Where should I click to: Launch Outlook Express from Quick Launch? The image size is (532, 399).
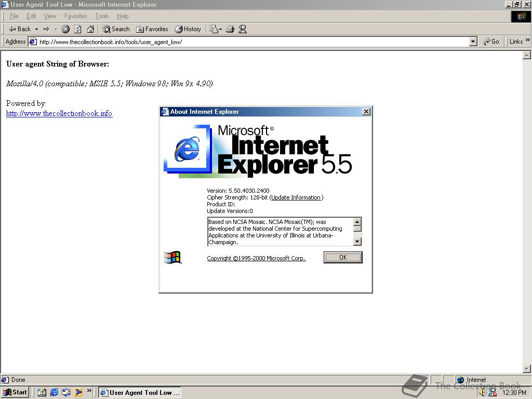tap(66, 392)
